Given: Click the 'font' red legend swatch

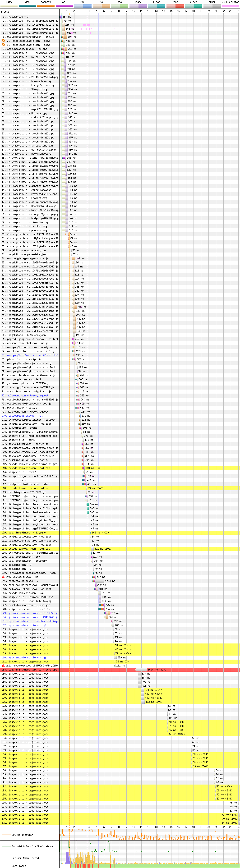Looking at the screenshot, I should pos(175,6).
